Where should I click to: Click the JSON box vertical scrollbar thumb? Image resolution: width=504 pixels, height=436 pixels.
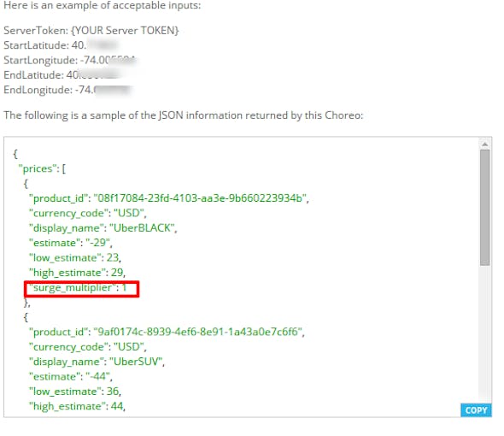coord(484,208)
